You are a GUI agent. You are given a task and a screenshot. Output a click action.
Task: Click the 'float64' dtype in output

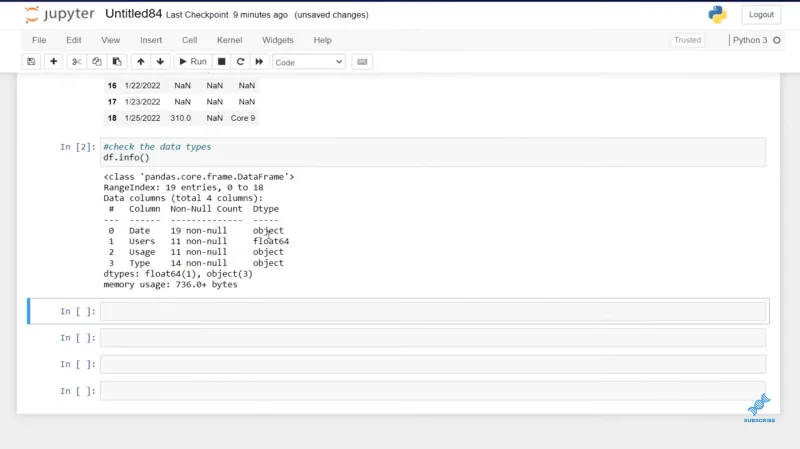point(271,241)
